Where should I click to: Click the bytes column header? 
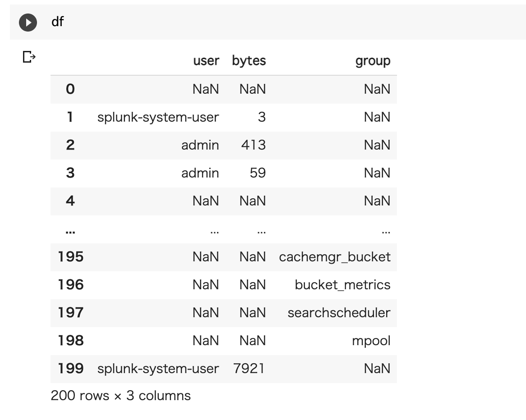249,60
